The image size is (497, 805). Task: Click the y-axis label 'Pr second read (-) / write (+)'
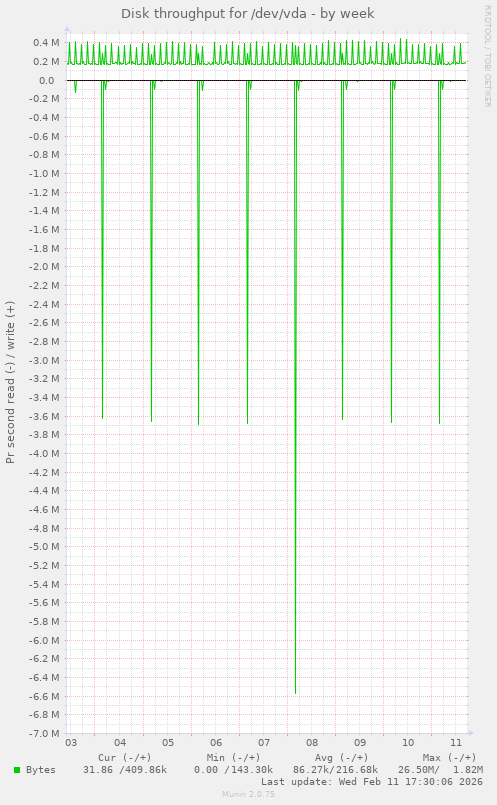pos(10,382)
